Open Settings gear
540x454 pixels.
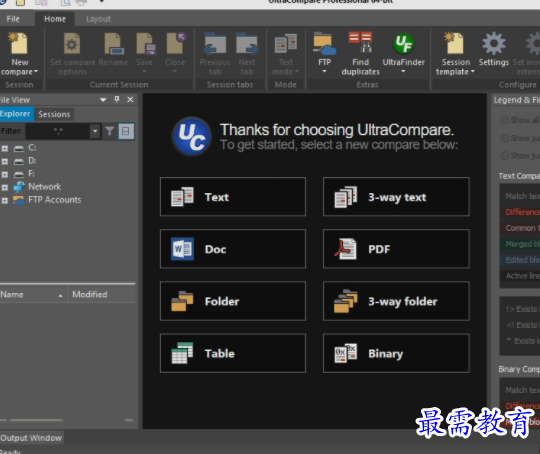(x=494, y=43)
